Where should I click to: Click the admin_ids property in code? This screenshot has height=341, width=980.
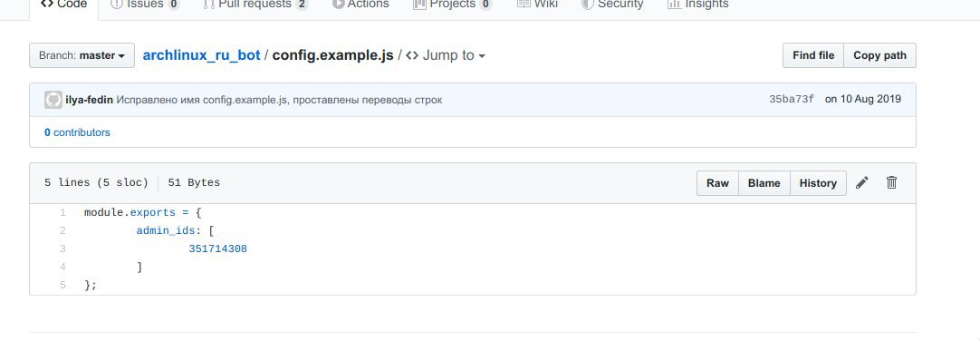click(167, 231)
